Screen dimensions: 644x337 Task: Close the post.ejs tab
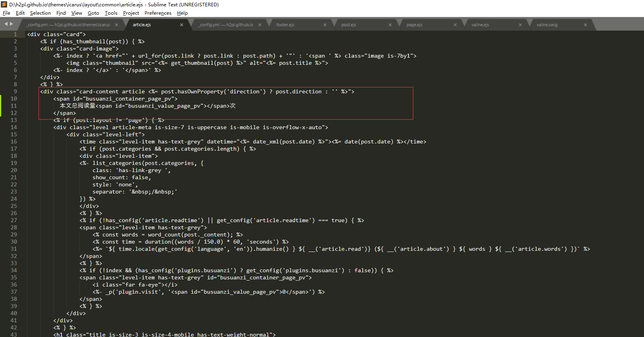click(390, 25)
